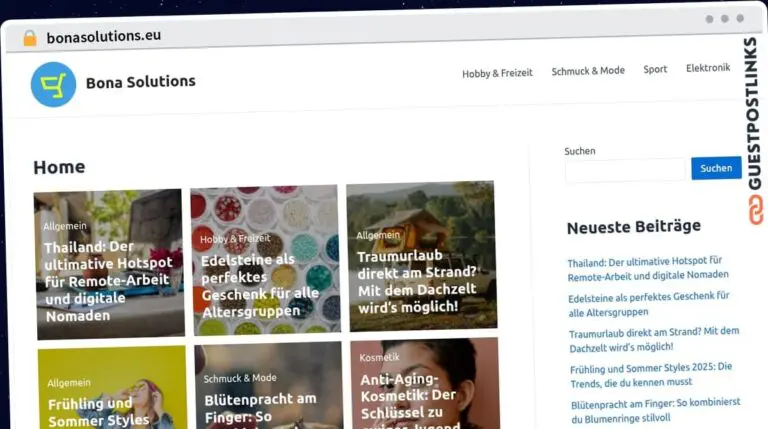Open the Traumurlaub Dachzelt article tile
The image size is (768, 429).
(x=421, y=256)
